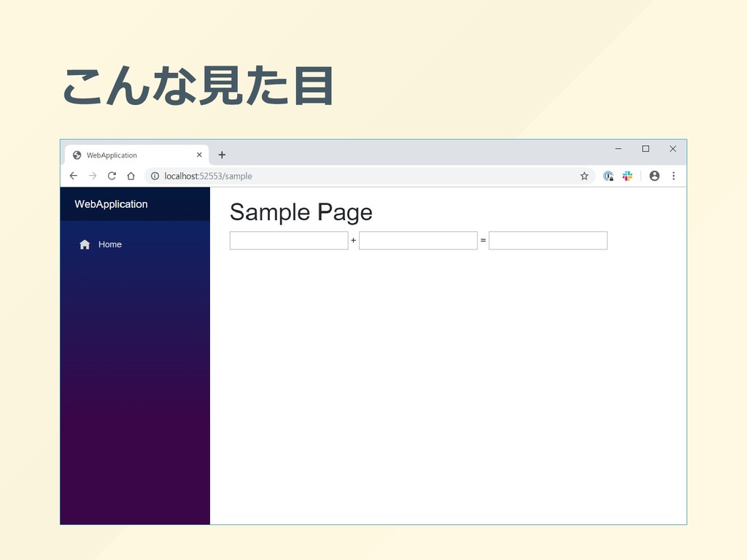Open the browser home page icon
The width and height of the screenshot is (747, 560).
[131, 176]
